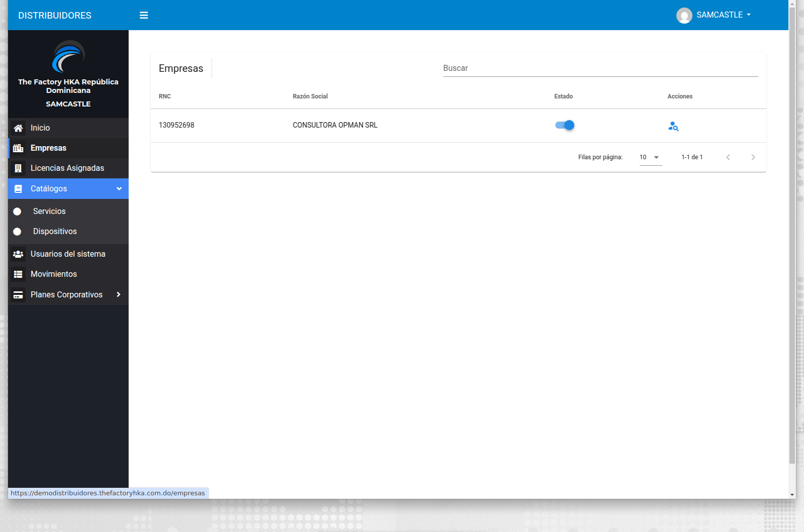804x532 pixels.
Task: Collapse the Catálogos menu chevron
Action: (119, 189)
